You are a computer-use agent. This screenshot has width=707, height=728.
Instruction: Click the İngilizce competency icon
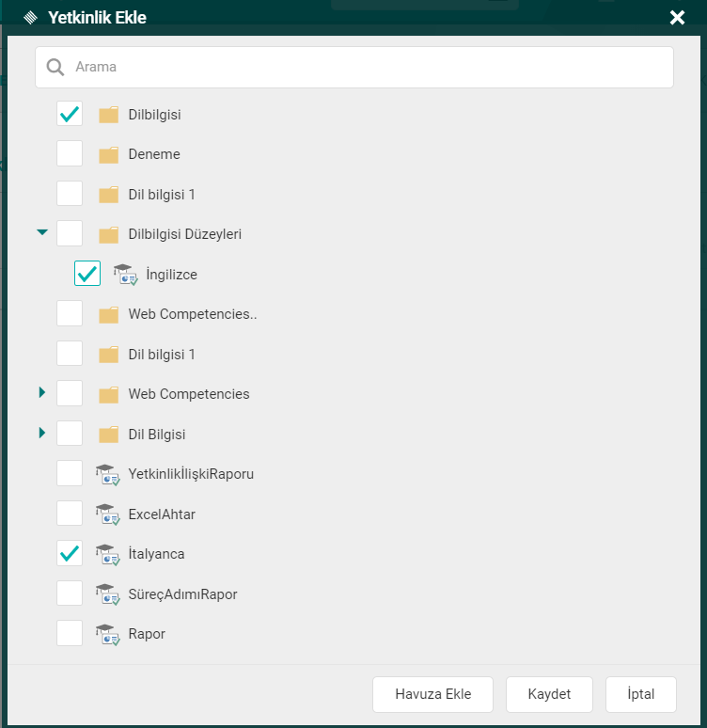pyautogui.click(x=126, y=274)
